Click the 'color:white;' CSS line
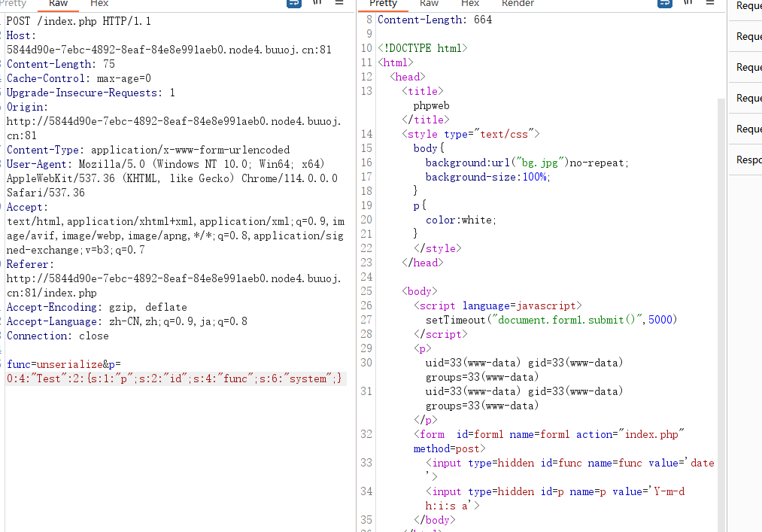This screenshot has width=762, height=532. click(x=461, y=220)
